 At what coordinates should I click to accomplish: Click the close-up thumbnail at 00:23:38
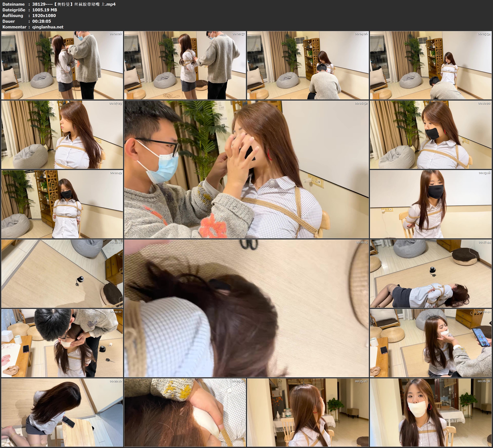point(185,412)
